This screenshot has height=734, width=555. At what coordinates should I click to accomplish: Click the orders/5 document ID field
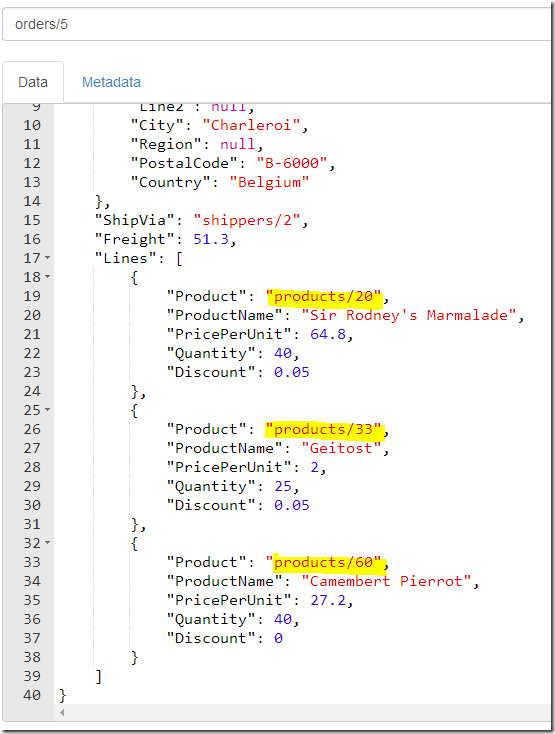tap(277, 24)
